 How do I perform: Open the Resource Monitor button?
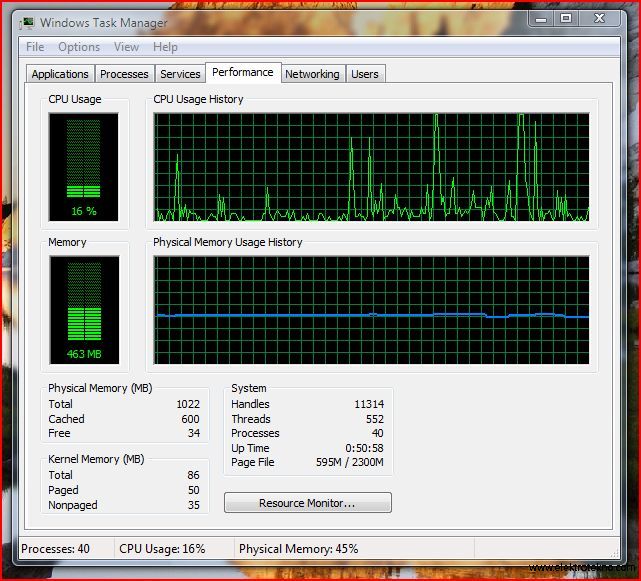coord(307,502)
